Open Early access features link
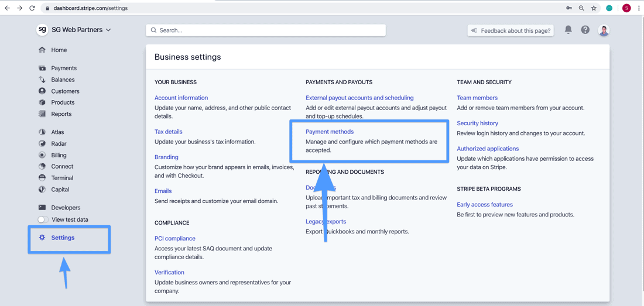 [485, 204]
